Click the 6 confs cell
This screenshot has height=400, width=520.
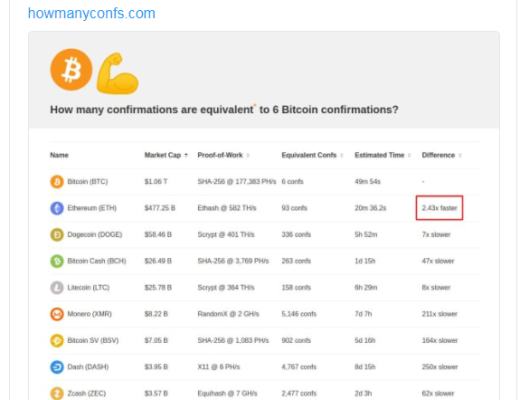[x=292, y=182]
